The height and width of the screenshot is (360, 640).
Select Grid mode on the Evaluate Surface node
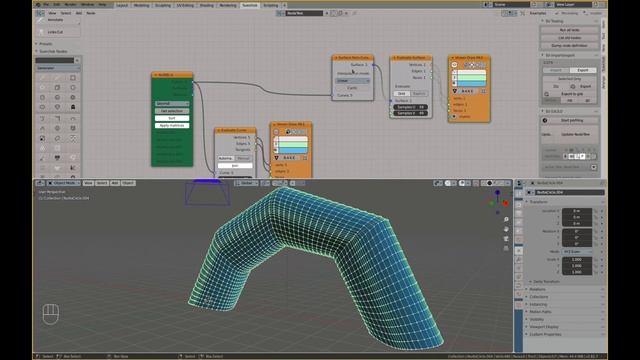[401, 93]
